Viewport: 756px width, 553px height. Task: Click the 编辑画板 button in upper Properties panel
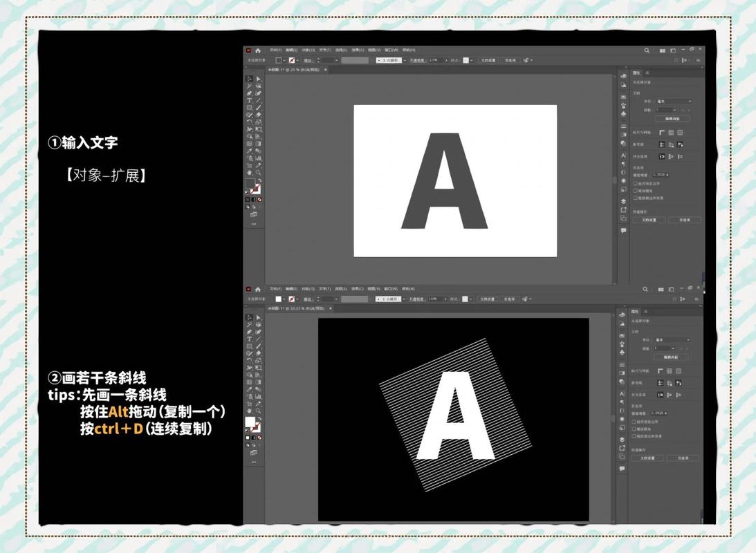click(x=672, y=118)
